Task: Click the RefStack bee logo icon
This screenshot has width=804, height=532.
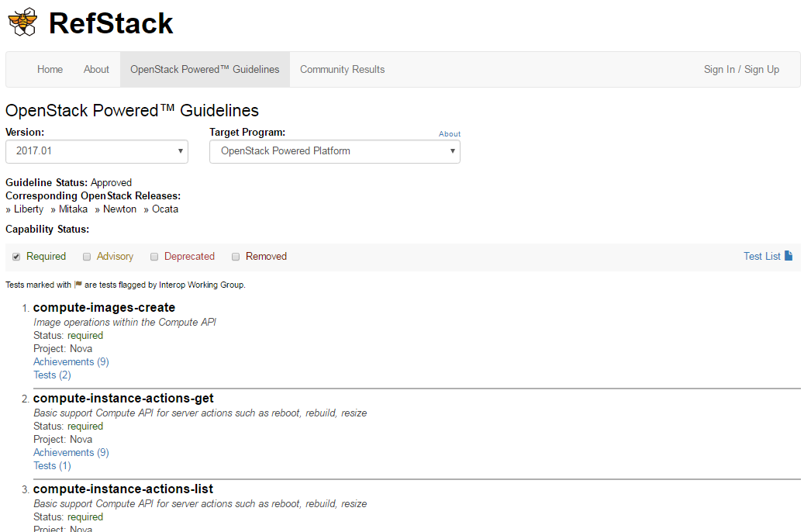Action: tap(22, 22)
